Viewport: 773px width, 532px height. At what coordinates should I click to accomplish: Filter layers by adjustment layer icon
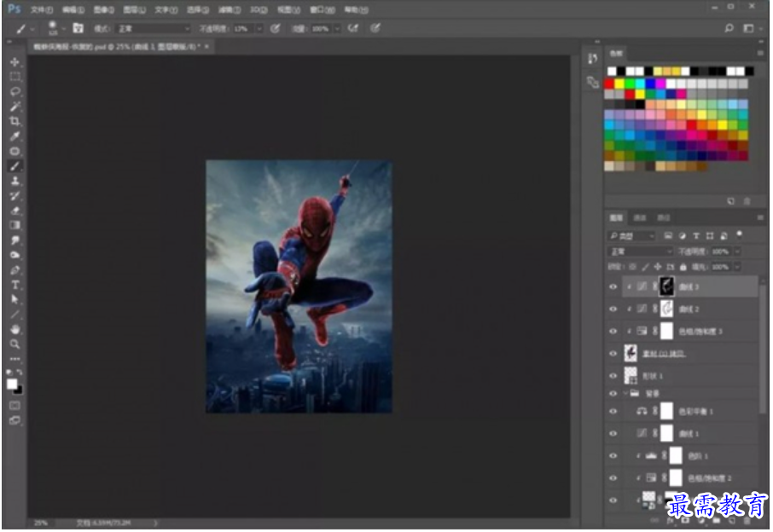[683, 236]
